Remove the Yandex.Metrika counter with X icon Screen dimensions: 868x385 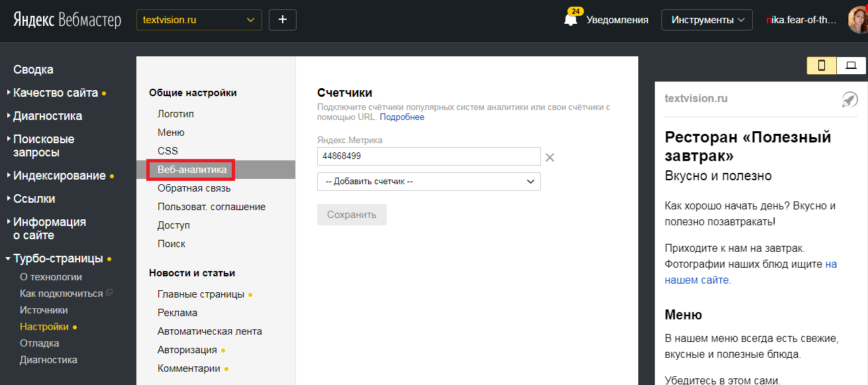point(549,157)
